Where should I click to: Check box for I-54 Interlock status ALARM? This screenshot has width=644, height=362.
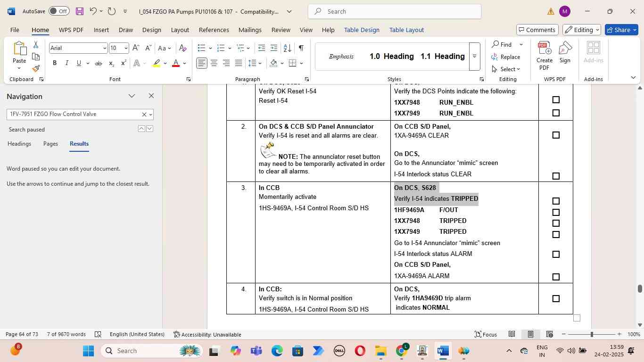point(556,255)
